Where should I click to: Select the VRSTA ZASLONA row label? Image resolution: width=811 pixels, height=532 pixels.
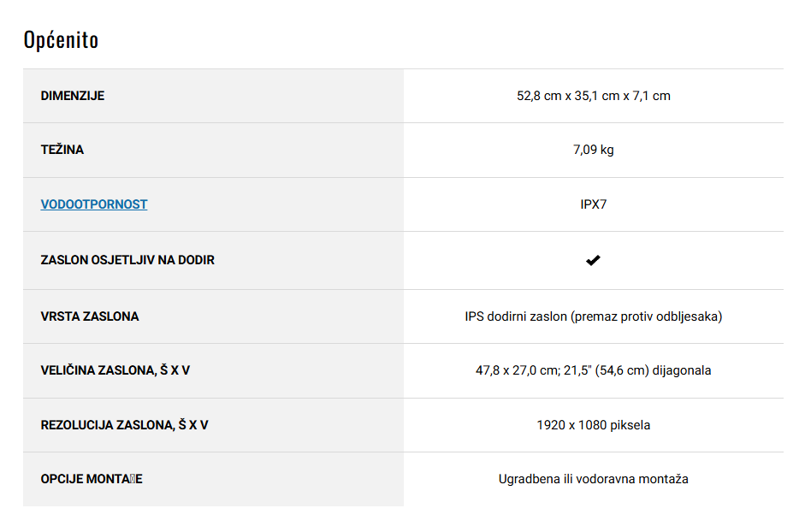tap(90, 316)
